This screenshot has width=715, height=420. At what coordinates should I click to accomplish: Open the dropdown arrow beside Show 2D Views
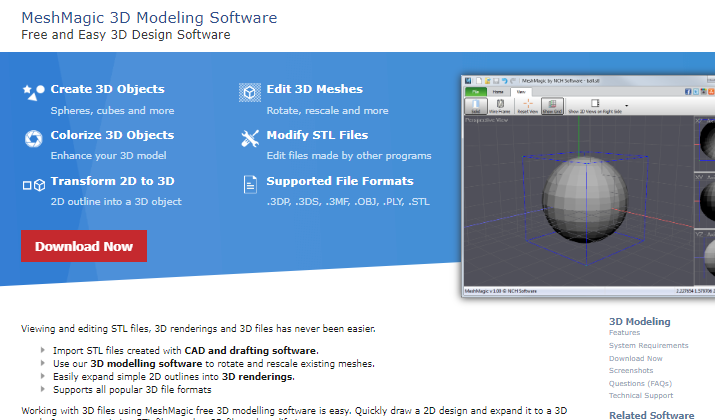click(627, 106)
